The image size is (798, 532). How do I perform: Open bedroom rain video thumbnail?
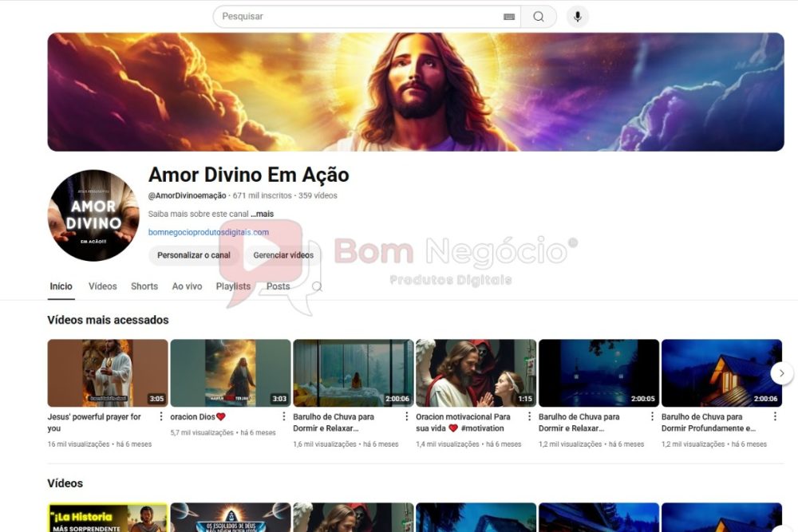pos(354,372)
